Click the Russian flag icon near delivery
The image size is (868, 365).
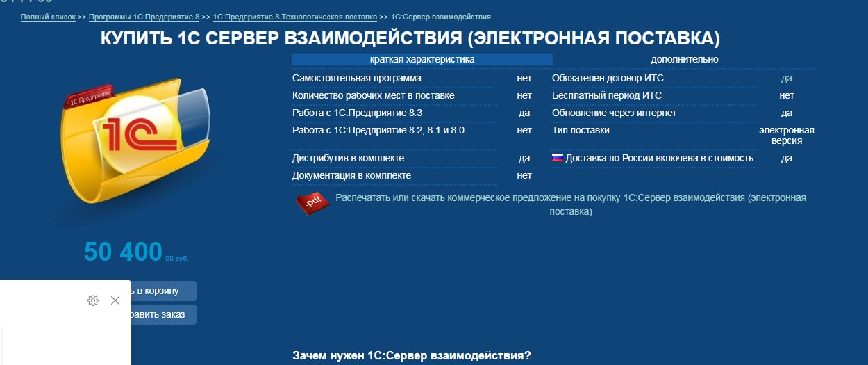tap(557, 158)
